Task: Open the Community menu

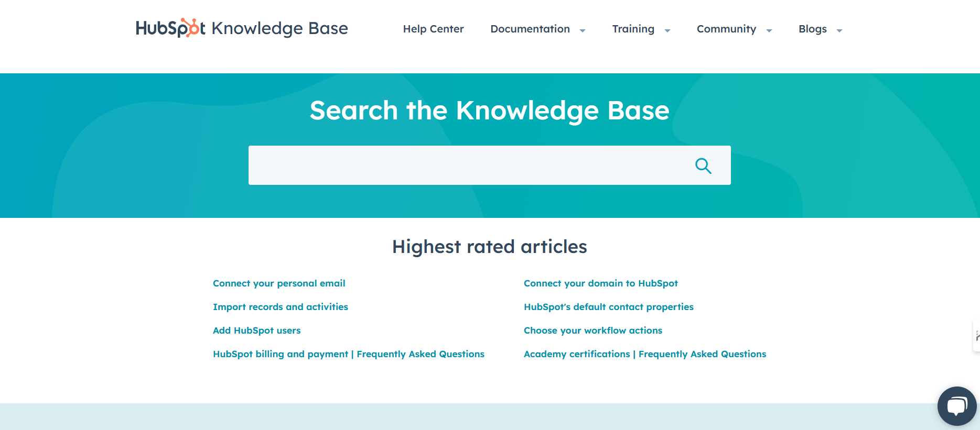Action: (726, 29)
